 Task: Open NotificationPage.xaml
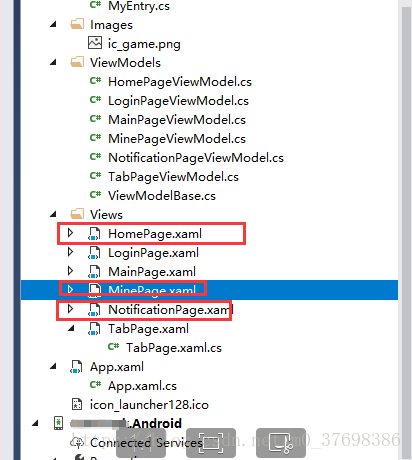(x=171, y=310)
